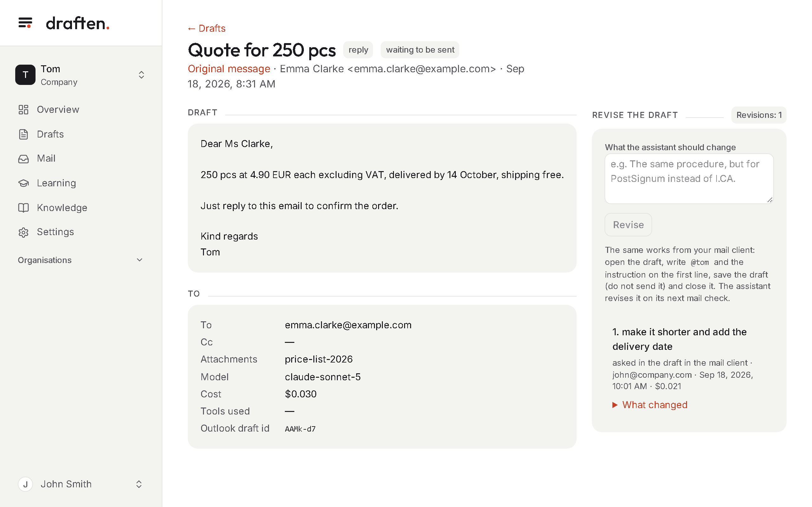Click the draften hamburger menu icon
This screenshot has height=507, width=812.
pyautogui.click(x=25, y=23)
